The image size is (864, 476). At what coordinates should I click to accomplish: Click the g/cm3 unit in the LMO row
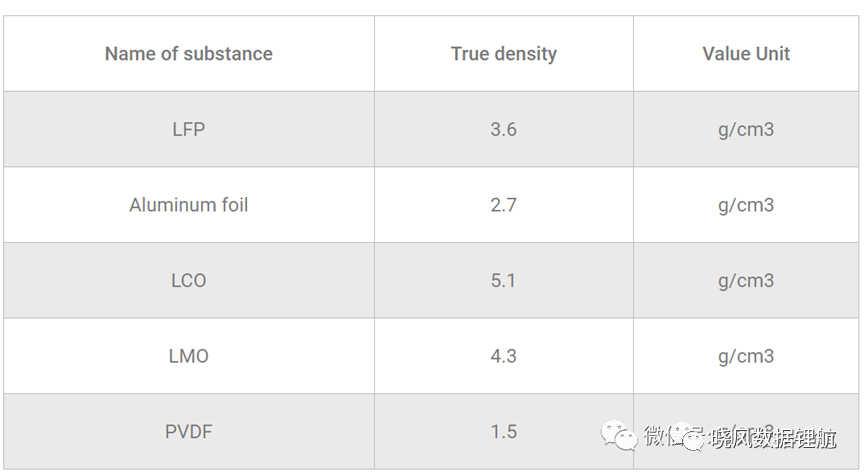click(x=746, y=356)
